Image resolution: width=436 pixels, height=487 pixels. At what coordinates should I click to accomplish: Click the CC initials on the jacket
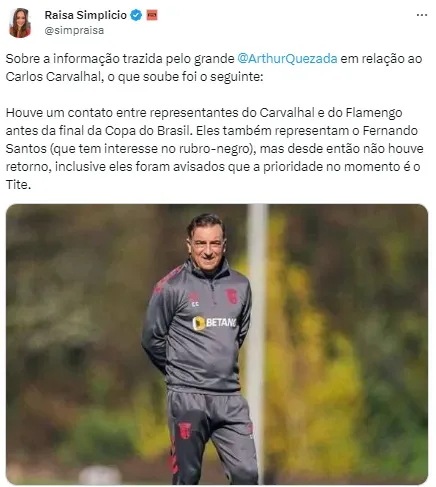click(195, 304)
